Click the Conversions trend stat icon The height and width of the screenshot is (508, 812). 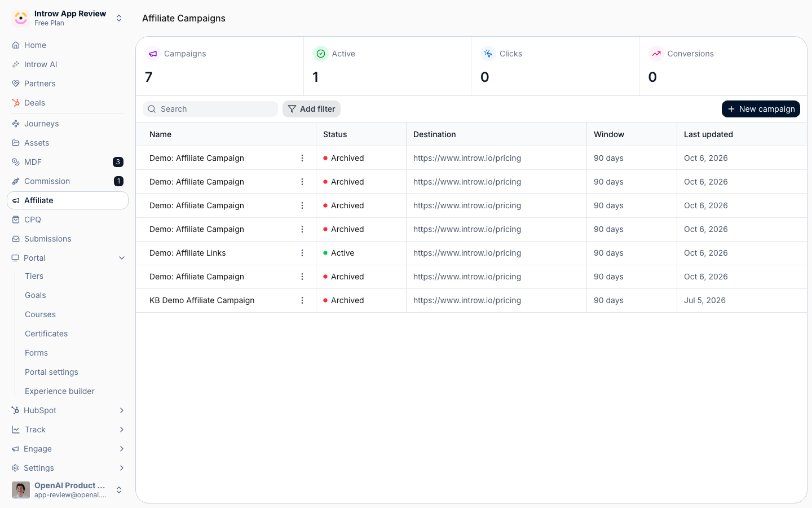click(656, 54)
